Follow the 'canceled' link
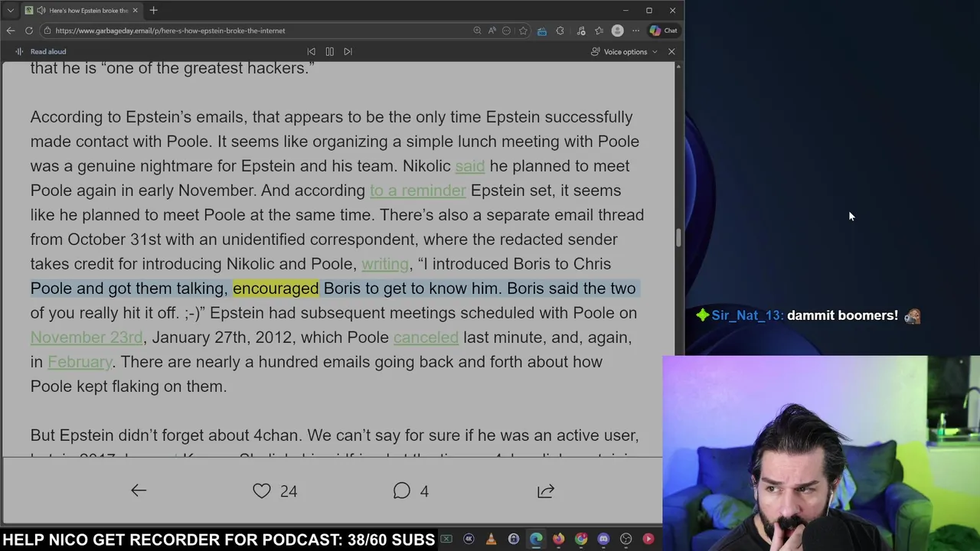 point(426,337)
